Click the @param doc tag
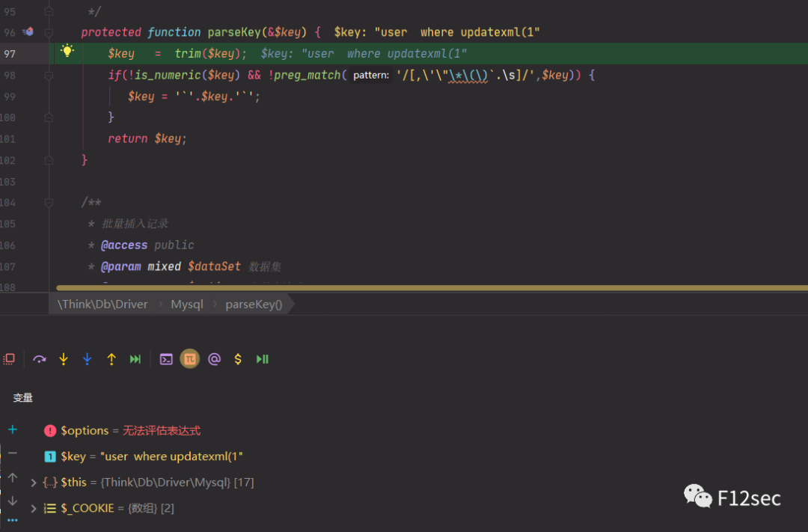808x532 pixels. coord(120,266)
